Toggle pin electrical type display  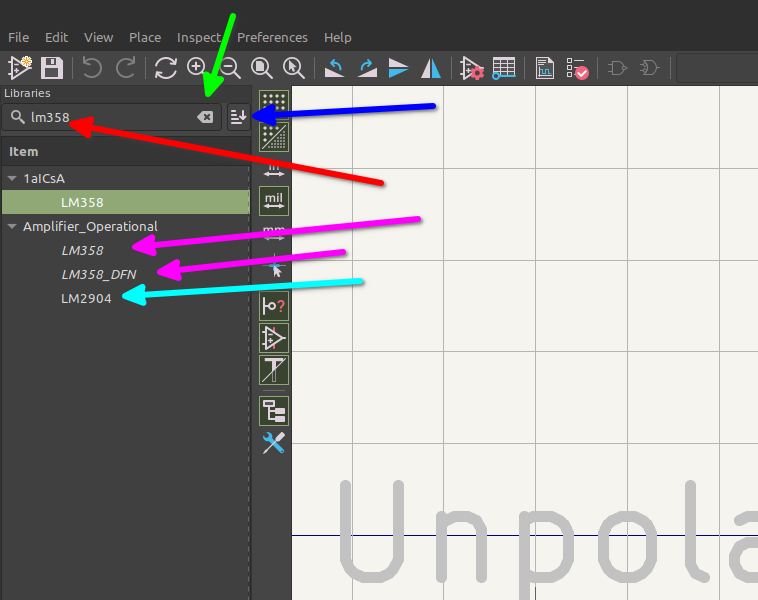(x=274, y=306)
